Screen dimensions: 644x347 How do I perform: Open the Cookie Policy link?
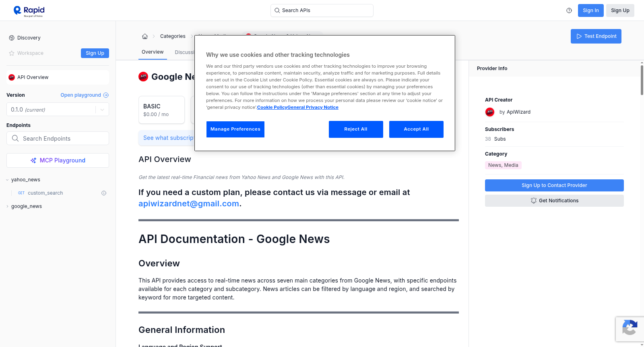tap(272, 107)
